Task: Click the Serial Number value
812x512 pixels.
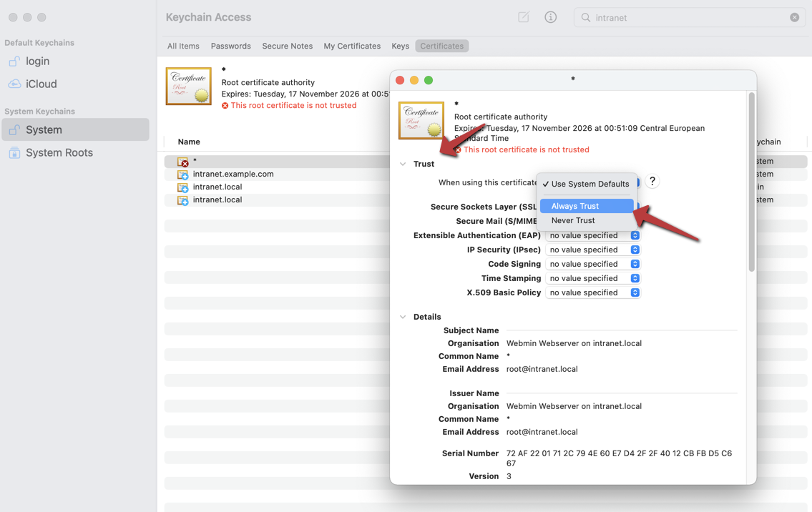Action: 619,458
